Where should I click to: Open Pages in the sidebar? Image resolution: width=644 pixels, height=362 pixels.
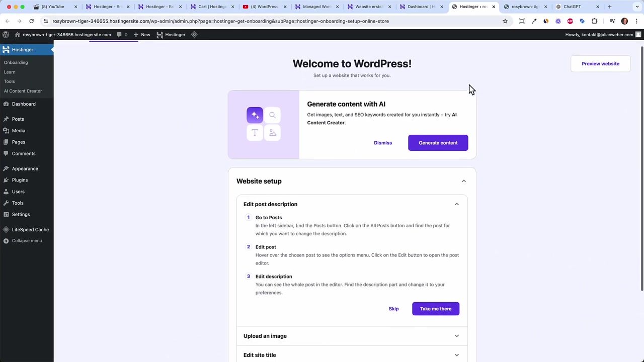tap(19, 142)
